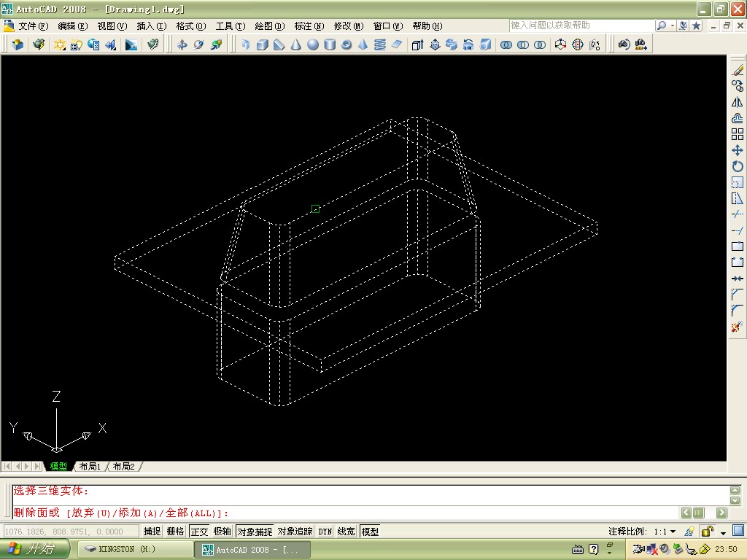Click the Intersect boolean icon
Viewport: 747px width, 560px height.
pos(540,44)
